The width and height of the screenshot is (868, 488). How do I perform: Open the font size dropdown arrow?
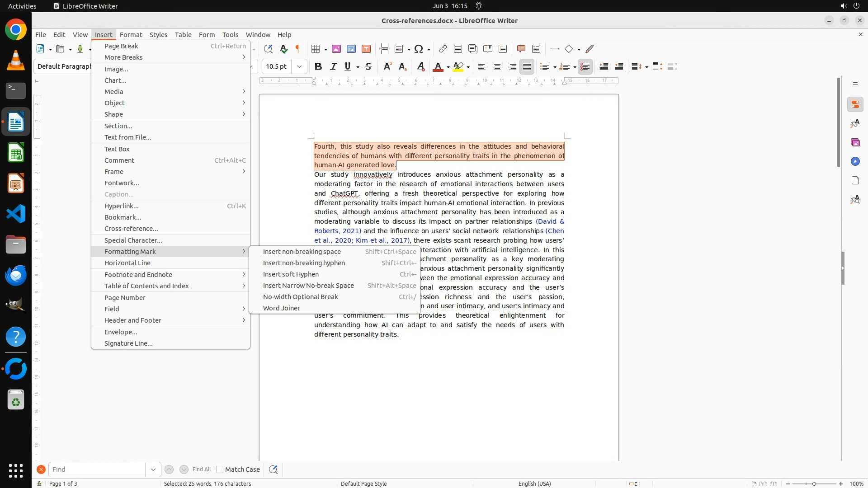299,66
